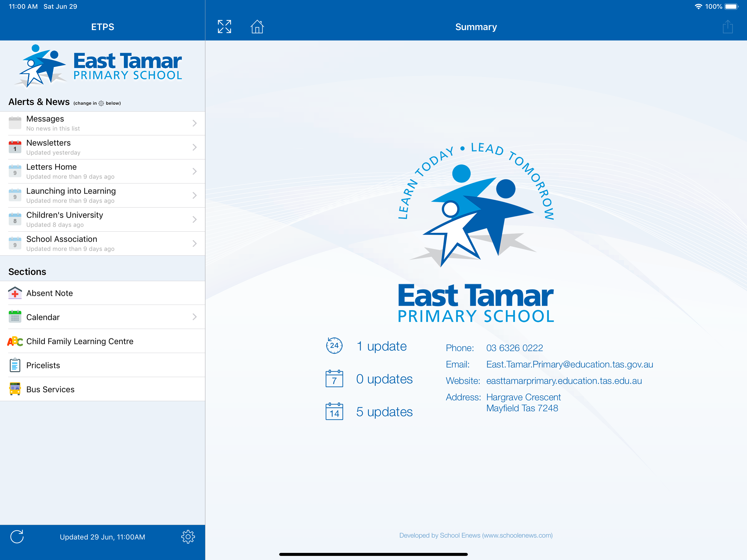Open School Association
Image resolution: width=747 pixels, height=560 pixels.
pyautogui.click(x=102, y=243)
